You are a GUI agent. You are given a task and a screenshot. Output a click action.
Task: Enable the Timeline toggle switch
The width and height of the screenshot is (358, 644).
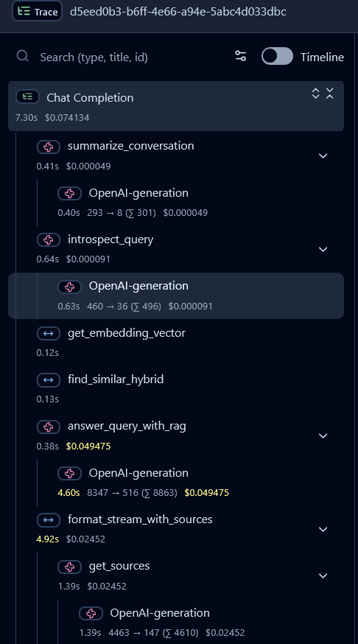pos(277,56)
